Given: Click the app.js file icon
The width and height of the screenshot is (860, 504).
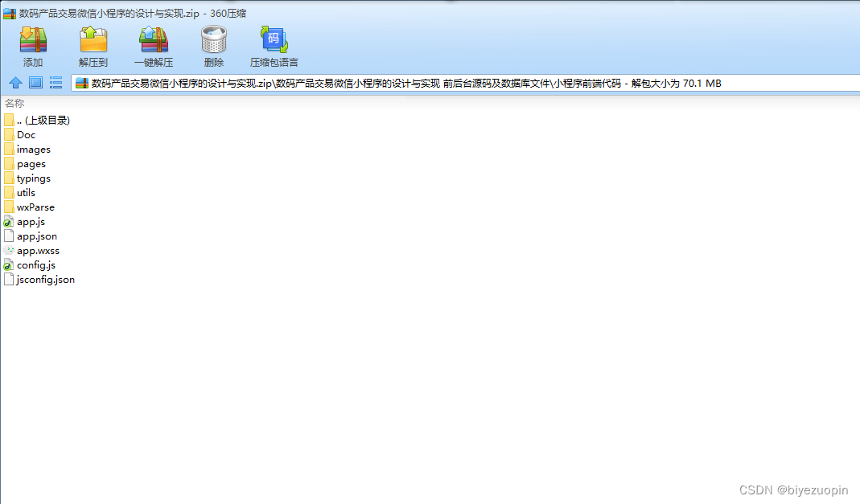Looking at the screenshot, I should pos(9,222).
